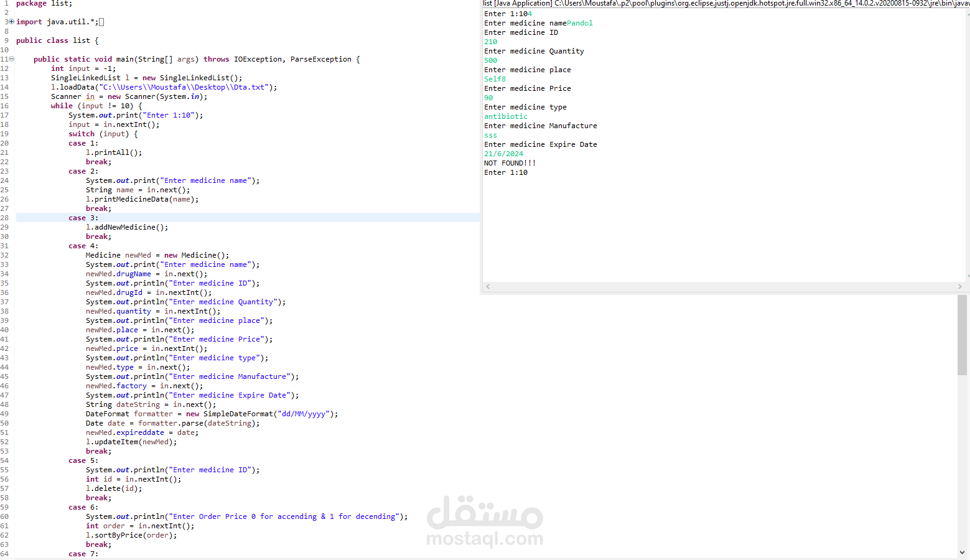Viewport: 970px width, 560px height.
Task: Click the 'newMed.drugName = in.next();' line
Action: click(x=147, y=274)
